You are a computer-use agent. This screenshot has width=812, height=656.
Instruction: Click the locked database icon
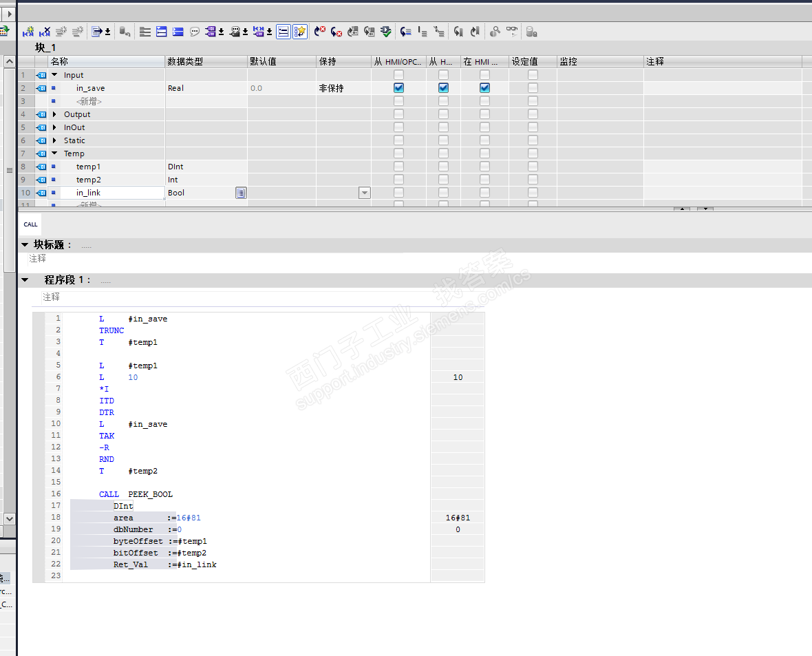(531, 32)
